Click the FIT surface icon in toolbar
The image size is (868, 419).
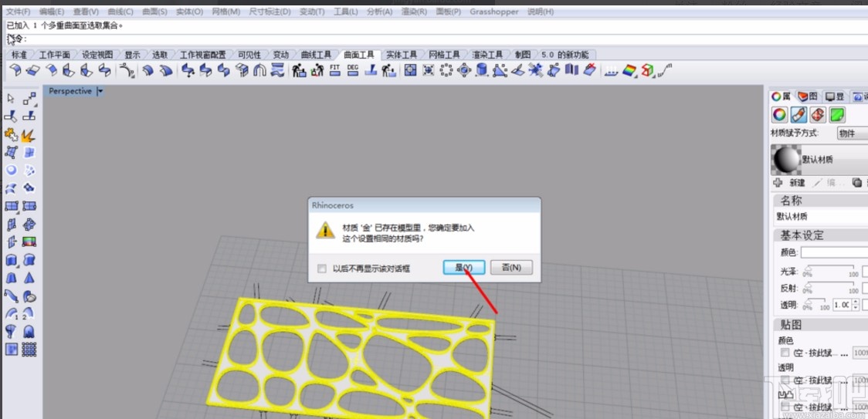[x=335, y=70]
